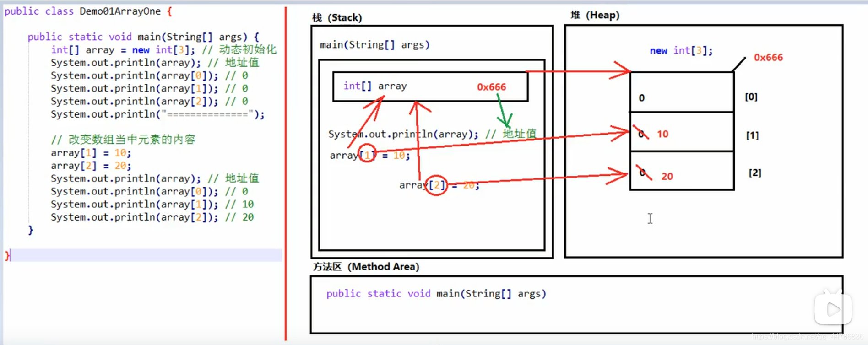Click 'array[1] = 10;' in the Stack diagram
Image resolution: width=868 pixels, height=345 pixels.
[369, 155]
